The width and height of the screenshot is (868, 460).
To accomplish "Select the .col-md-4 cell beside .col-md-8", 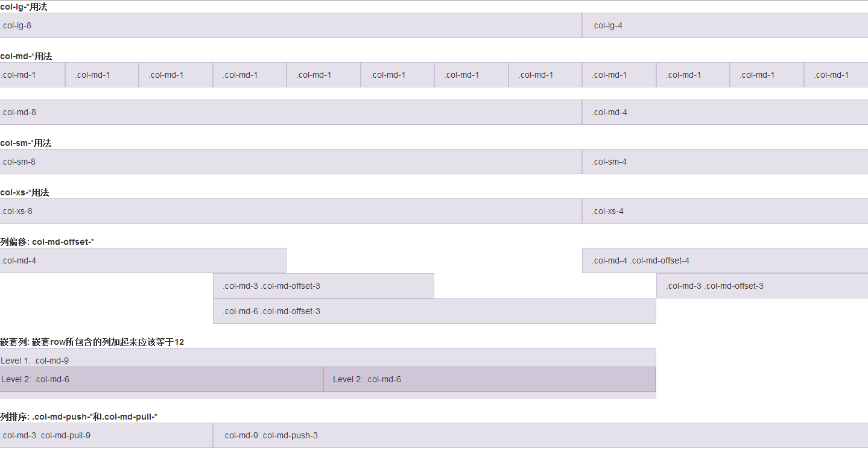I will (x=725, y=112).
